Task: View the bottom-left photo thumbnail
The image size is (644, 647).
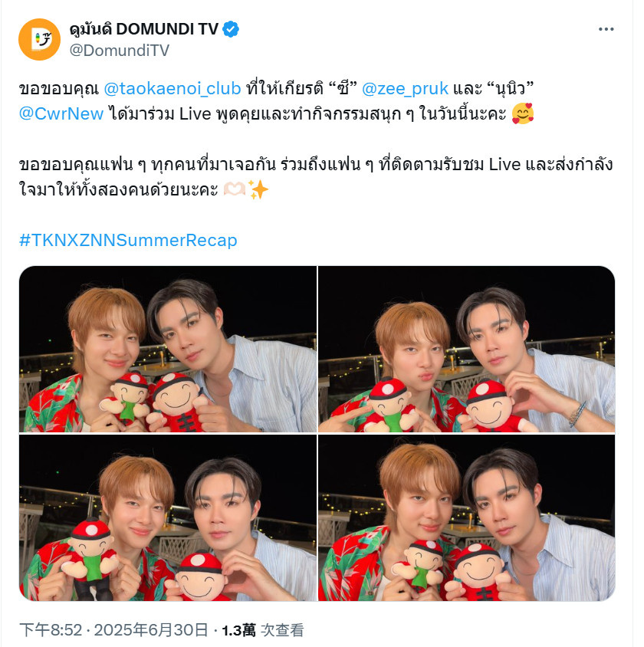Action: tap(168, 517)
